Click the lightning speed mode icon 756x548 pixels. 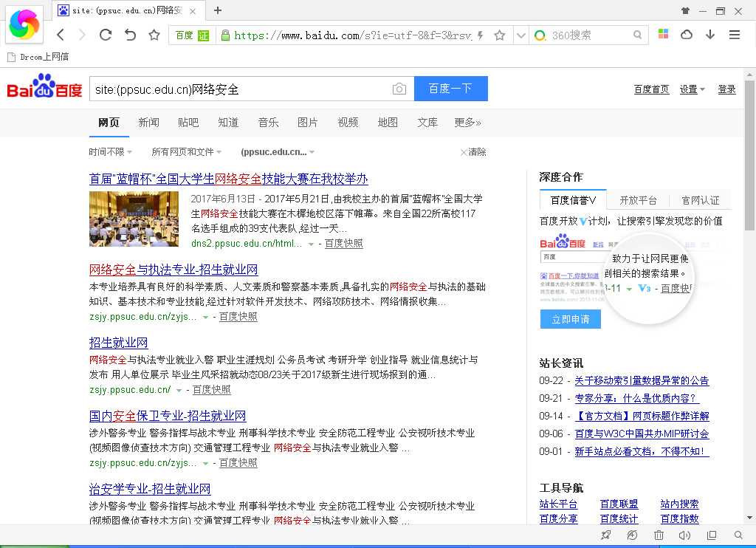pos(480,35)
